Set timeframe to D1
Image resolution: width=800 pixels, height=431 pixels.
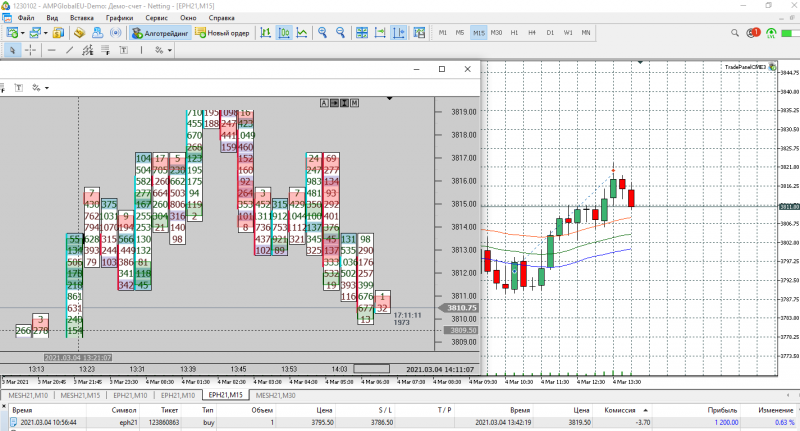(550, 33)
